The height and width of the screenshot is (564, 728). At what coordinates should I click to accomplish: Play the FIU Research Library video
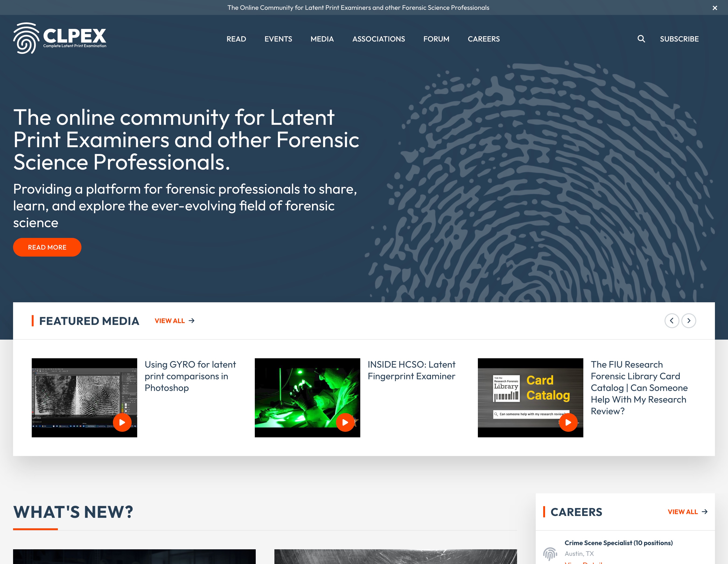567,422
